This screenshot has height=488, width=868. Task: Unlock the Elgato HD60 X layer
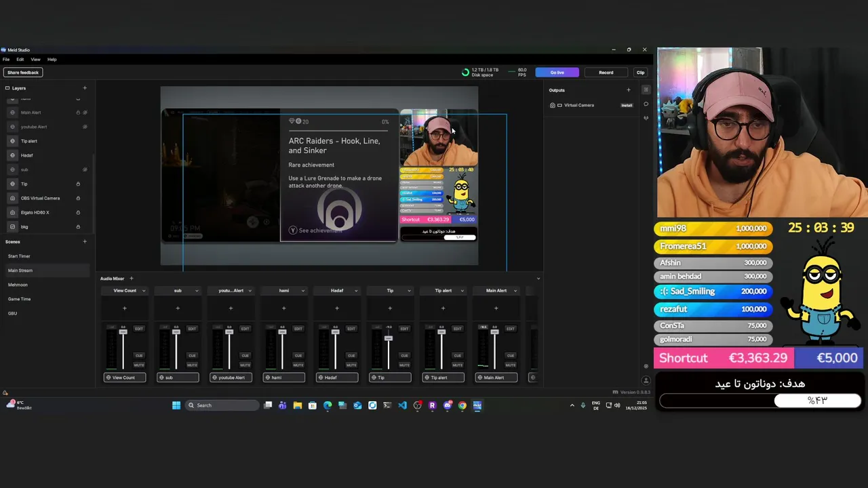point(78,212)
